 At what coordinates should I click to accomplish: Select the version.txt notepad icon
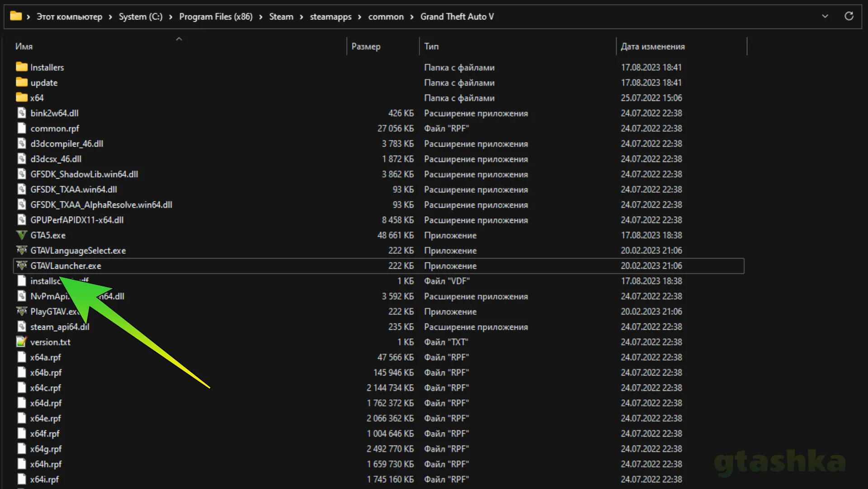pyautogui.click(x=22, y=342)
